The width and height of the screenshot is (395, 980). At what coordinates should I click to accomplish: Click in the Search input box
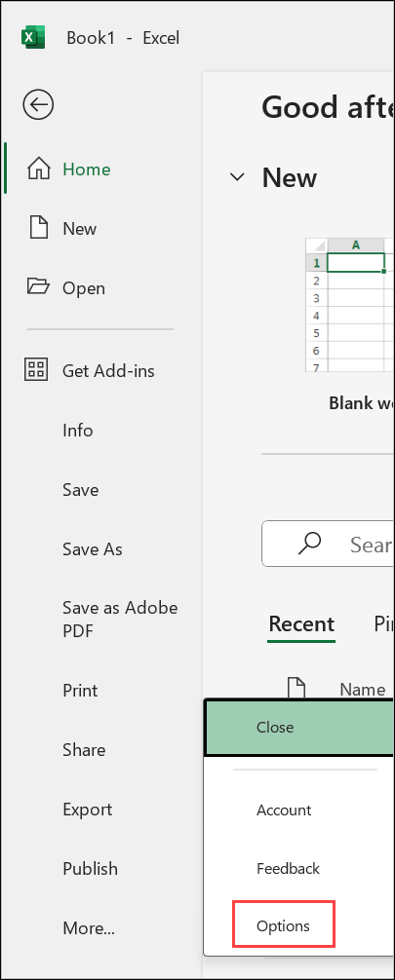(x=328, y=544)
